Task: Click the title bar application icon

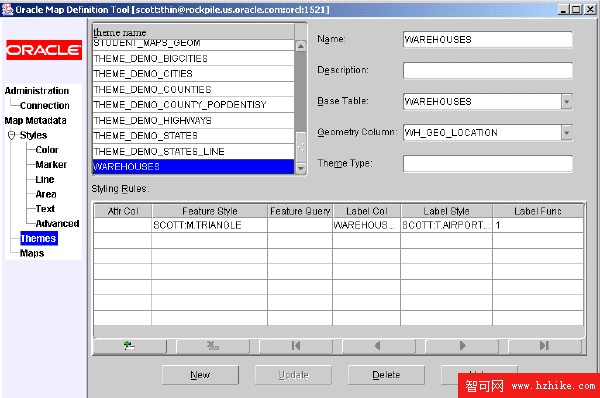Action: pyautogui.click(x=7, y=9)
